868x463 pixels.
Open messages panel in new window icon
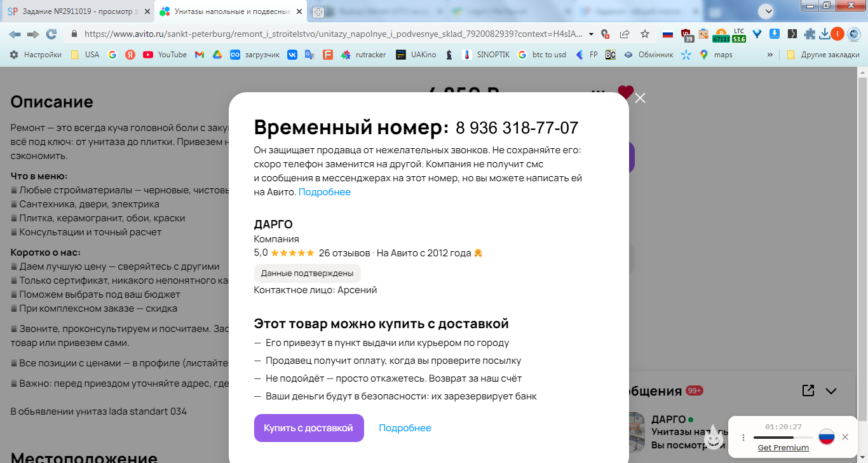(808, 390)
